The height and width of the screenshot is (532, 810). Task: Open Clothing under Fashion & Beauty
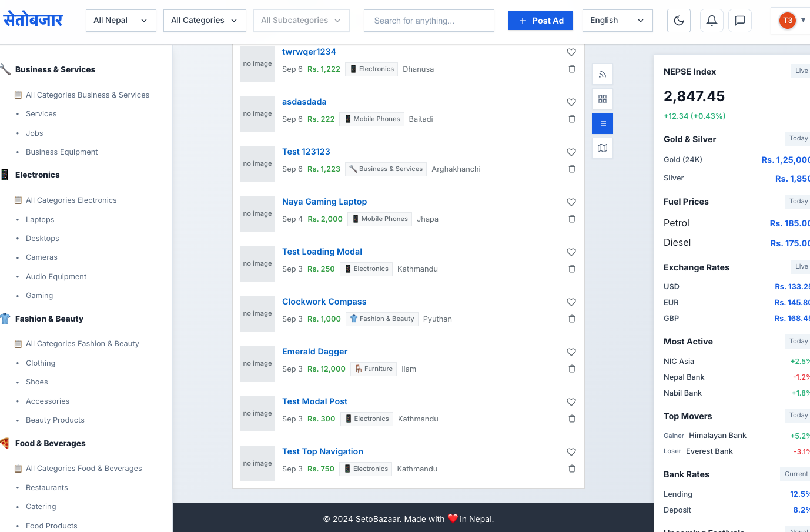tap(41, 363)
